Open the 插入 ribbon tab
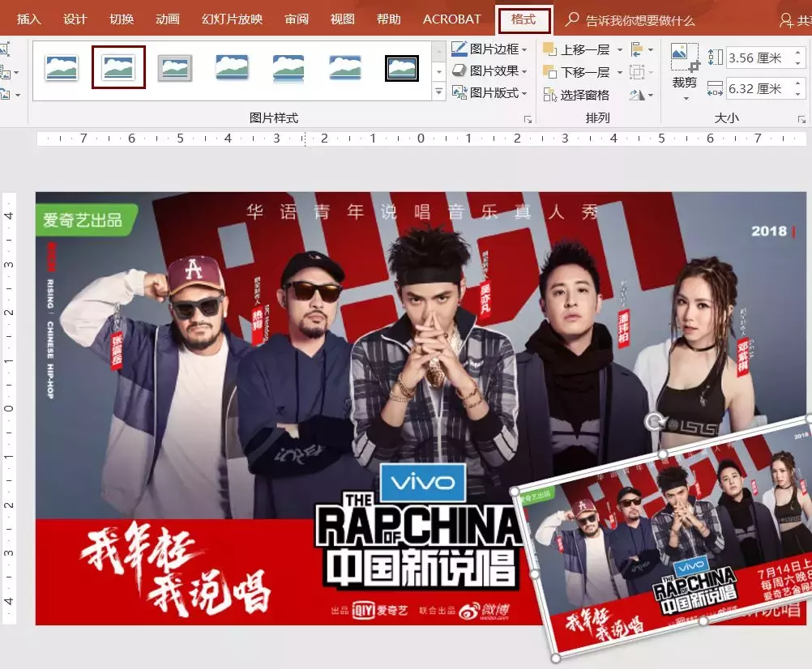Viewport: 812px width, 669px height. point(29,19)
